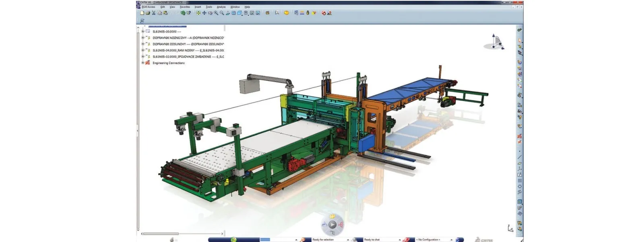Screen dimensions: 644x242
Task: Click the Zoom In magnifier icon
Action: [216, 13]
